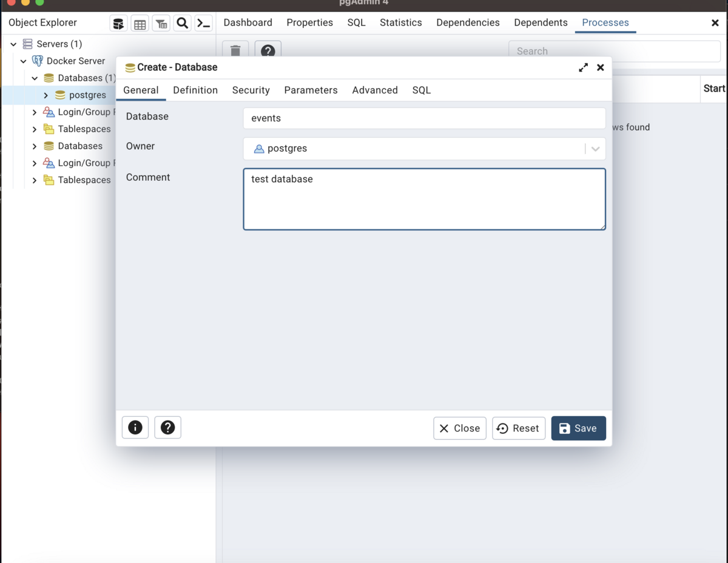Expand the second Databases node
This screenshot has width=728, height=563.
click(35, 146)
